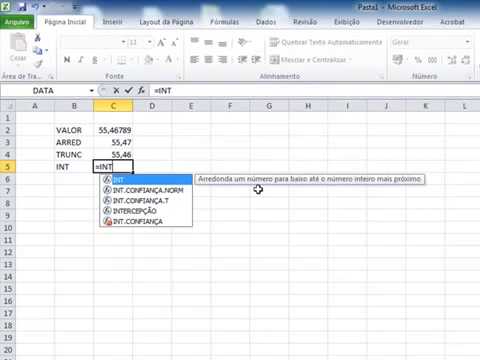Screen dimensions: 480x360
Task: Toggle italic I formatting button
Action: [81, 60]
